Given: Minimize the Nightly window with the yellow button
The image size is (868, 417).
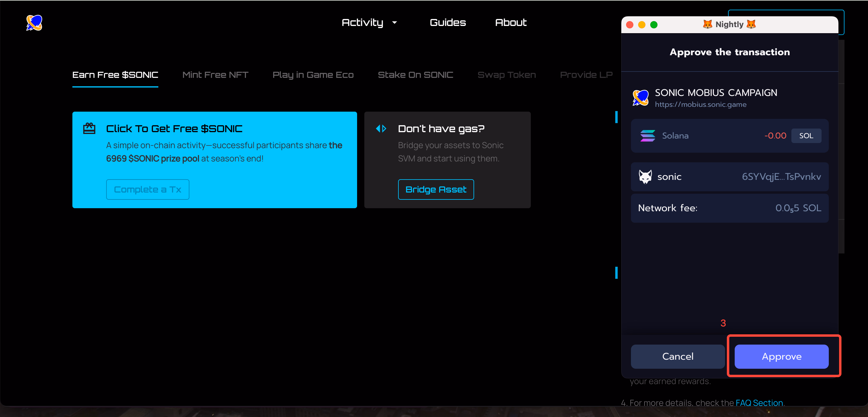Looking at the screenshot, I should (641, 25).
